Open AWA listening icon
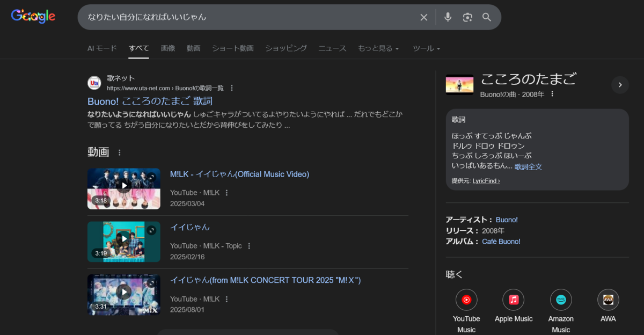 click(x=608, y=300)
